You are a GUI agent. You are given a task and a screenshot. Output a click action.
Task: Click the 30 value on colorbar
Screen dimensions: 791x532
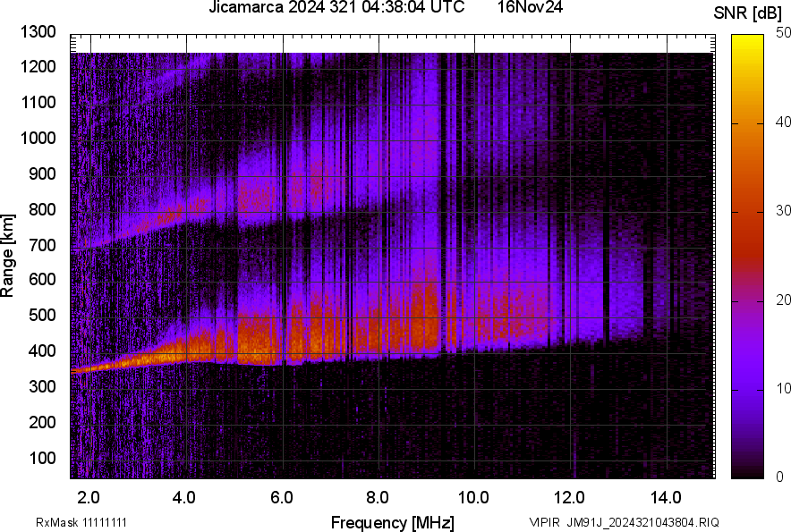pyautogui.click(x=783, y=211)
